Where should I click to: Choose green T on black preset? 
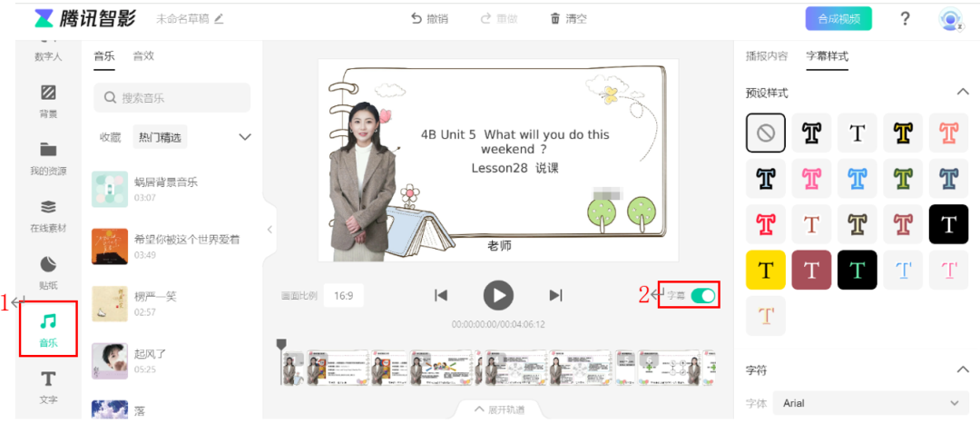point(857,271)
